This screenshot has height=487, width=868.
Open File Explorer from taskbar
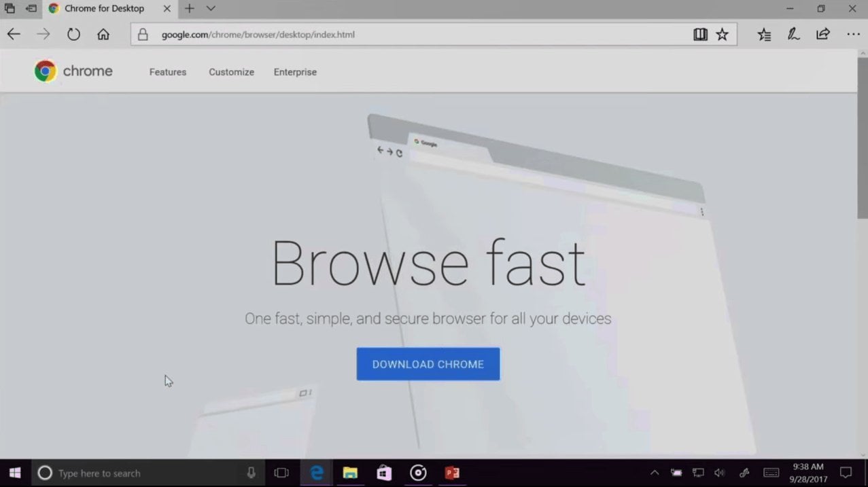coord(350,473)
